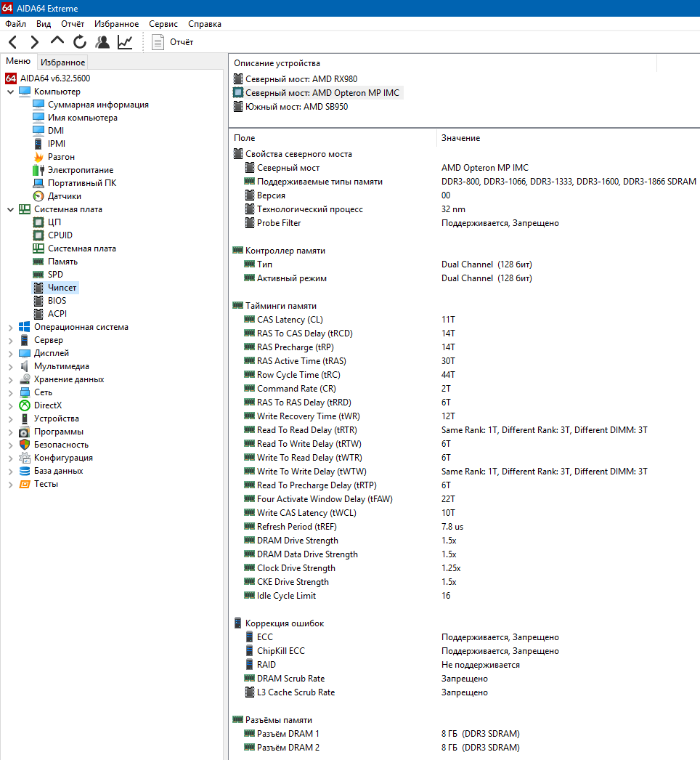Click the SPD memory icon
The image size is (700, 760).
(38, 275)
